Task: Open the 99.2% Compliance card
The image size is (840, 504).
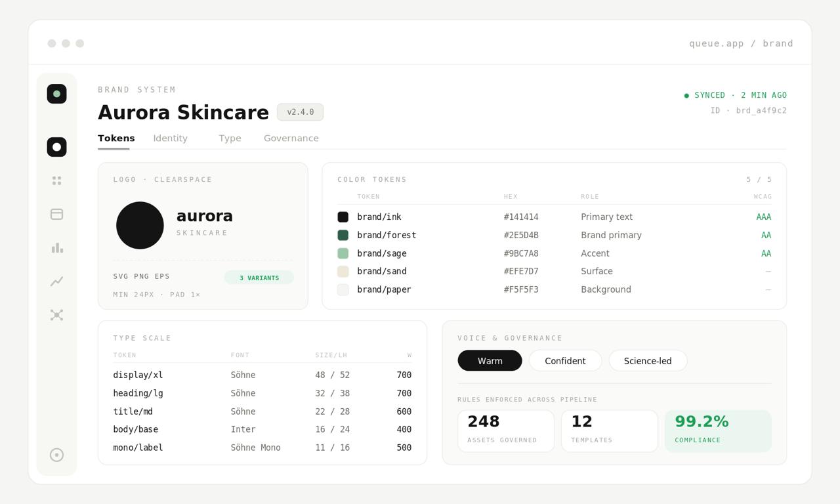Action: coord(718,431)
